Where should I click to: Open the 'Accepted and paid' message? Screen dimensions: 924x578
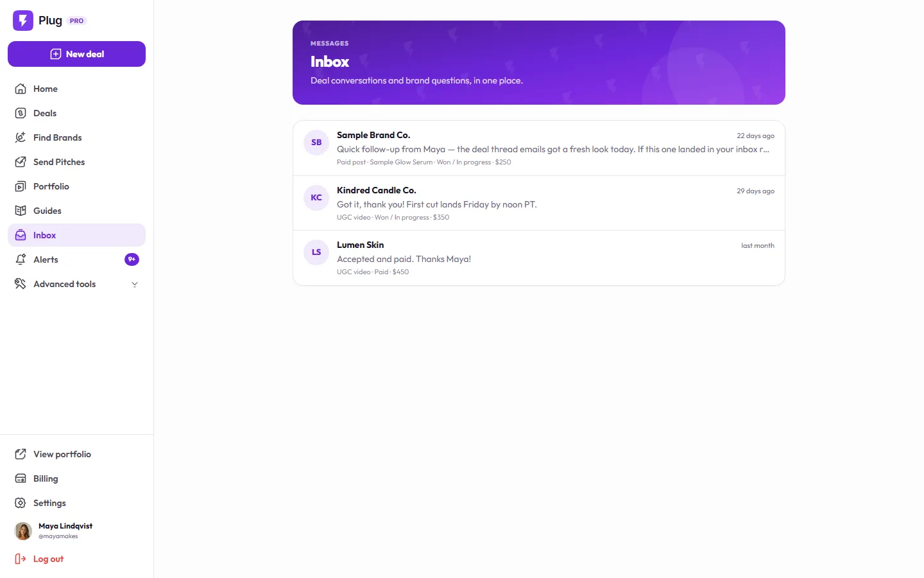click(x=404, y=259)
